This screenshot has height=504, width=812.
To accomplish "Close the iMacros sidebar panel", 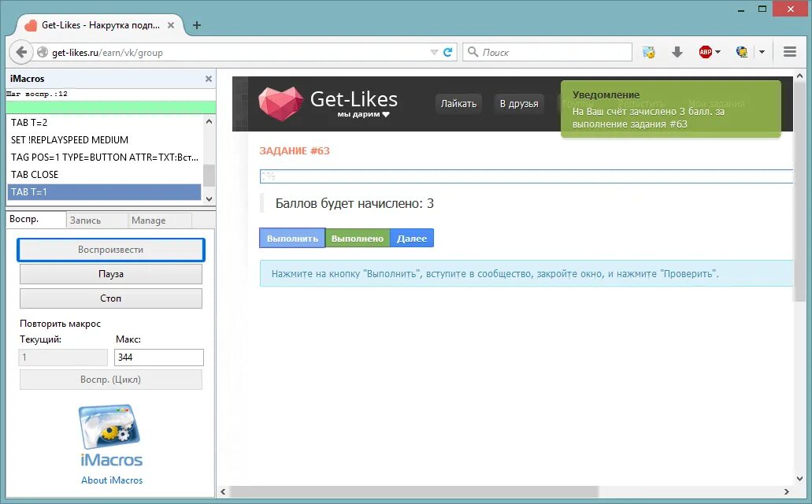I will 208,79.
